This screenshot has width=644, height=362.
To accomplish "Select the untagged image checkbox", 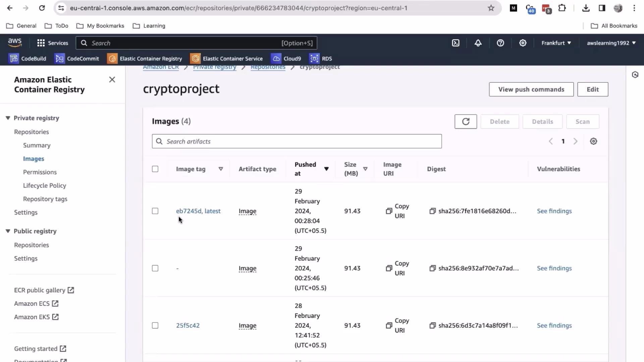I will tap(155, 268).
